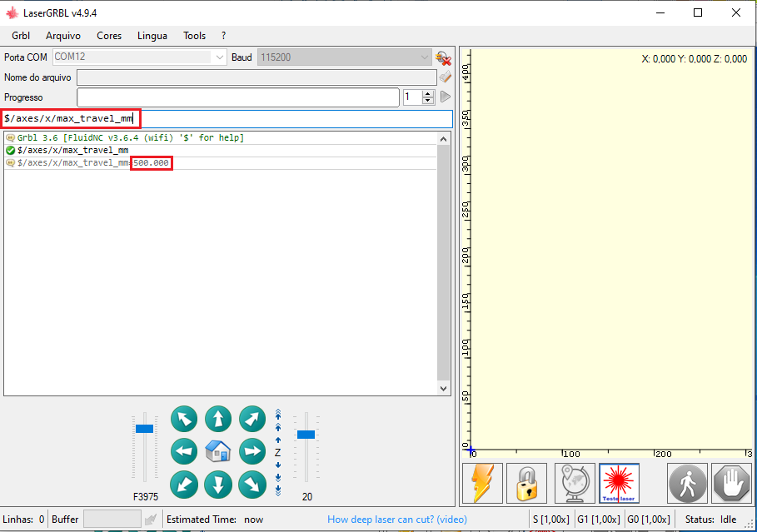Screen dimensions: 757x532
Task: Increase repeat count with the stepper arrow
Action: click(427, 93)
